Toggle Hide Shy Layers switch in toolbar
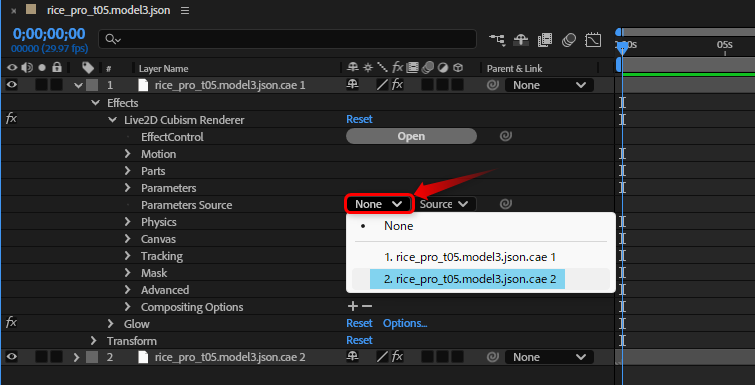This screenshot has width=755, height=385. (521, 39)
